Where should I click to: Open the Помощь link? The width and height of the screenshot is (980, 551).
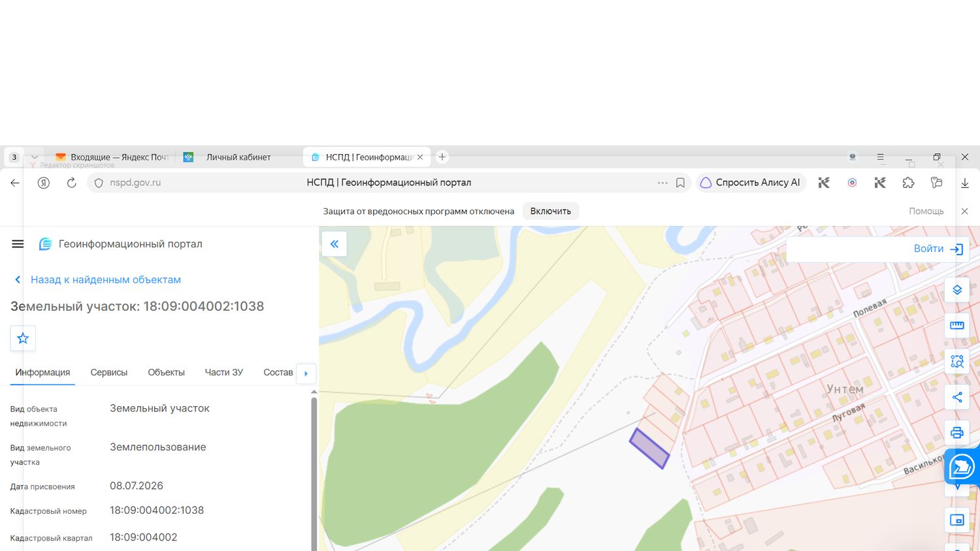tap(926, 212)
